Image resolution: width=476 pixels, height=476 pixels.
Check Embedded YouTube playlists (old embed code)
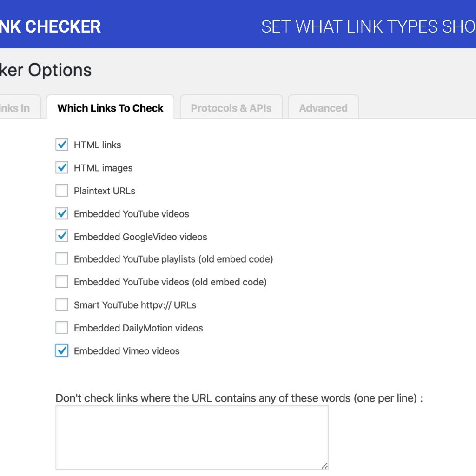tap(62, 259)
